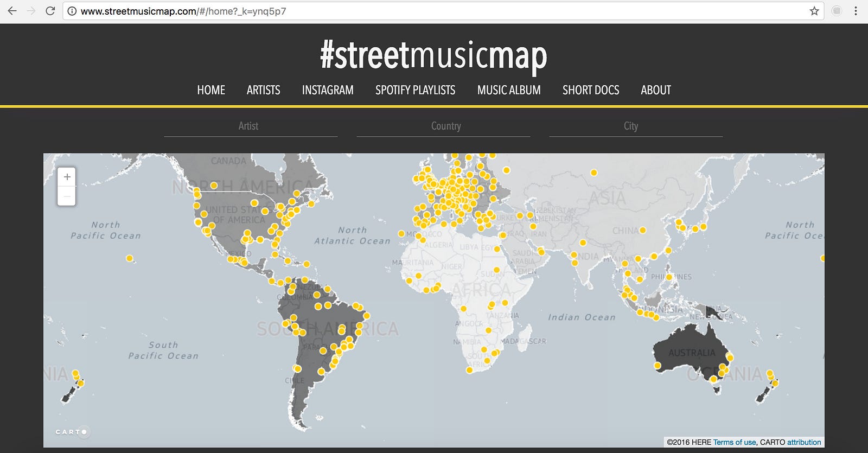
Task: Click the browser forward arrow
Action: coord(31,11)
